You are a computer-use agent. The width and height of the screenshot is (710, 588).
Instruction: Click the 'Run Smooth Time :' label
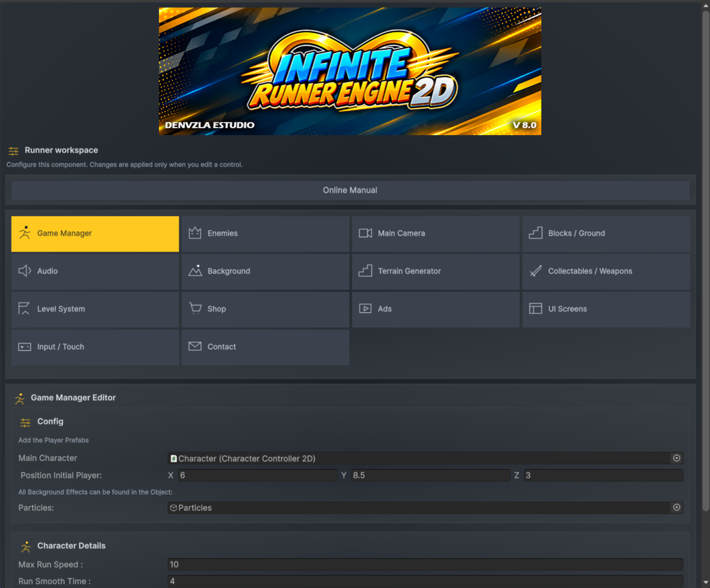click(x=55, y=581)
